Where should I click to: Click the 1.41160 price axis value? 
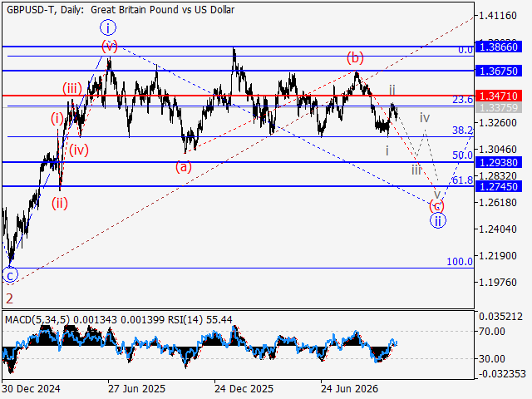tap(498, 16)
